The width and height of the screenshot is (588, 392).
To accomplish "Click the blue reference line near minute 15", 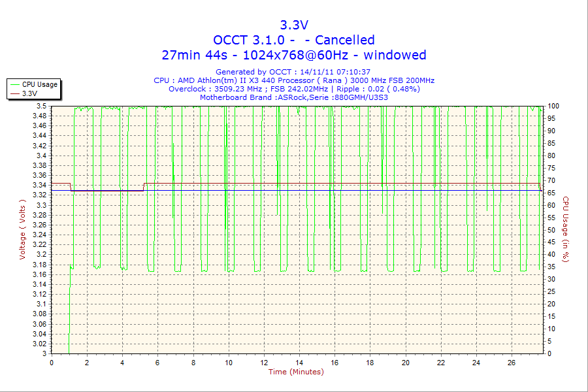I will point(317,191).
